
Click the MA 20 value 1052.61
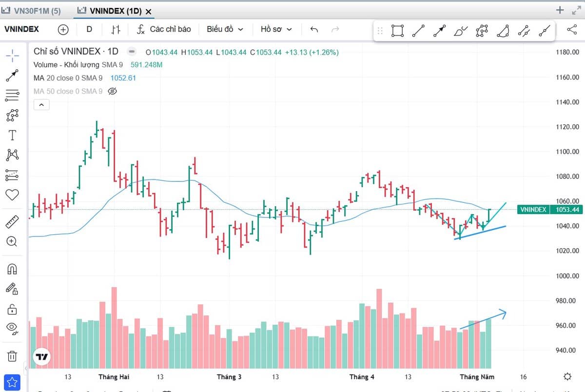[123, 78]
